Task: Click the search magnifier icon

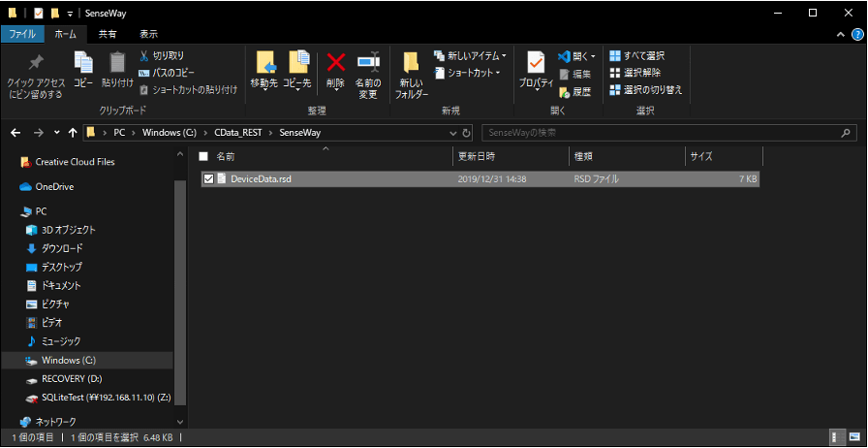Action: pyautogui.click(x=846, y=133)
